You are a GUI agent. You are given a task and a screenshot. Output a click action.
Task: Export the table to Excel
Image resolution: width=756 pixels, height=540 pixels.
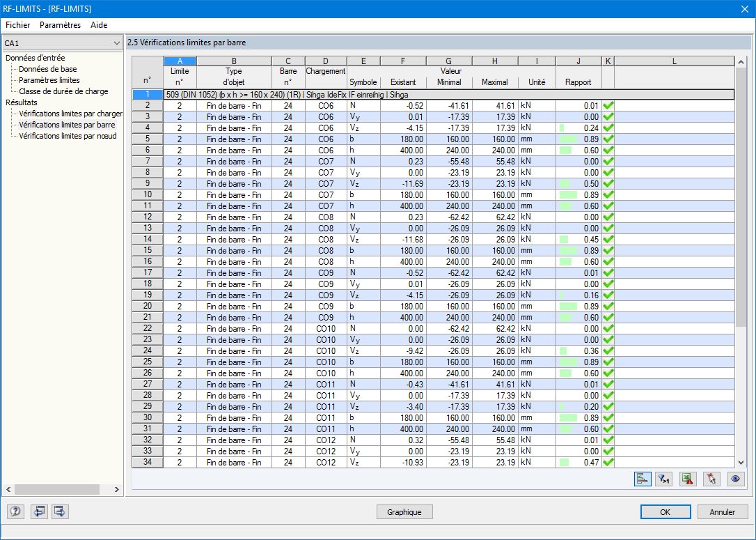(x=688, y=479)
